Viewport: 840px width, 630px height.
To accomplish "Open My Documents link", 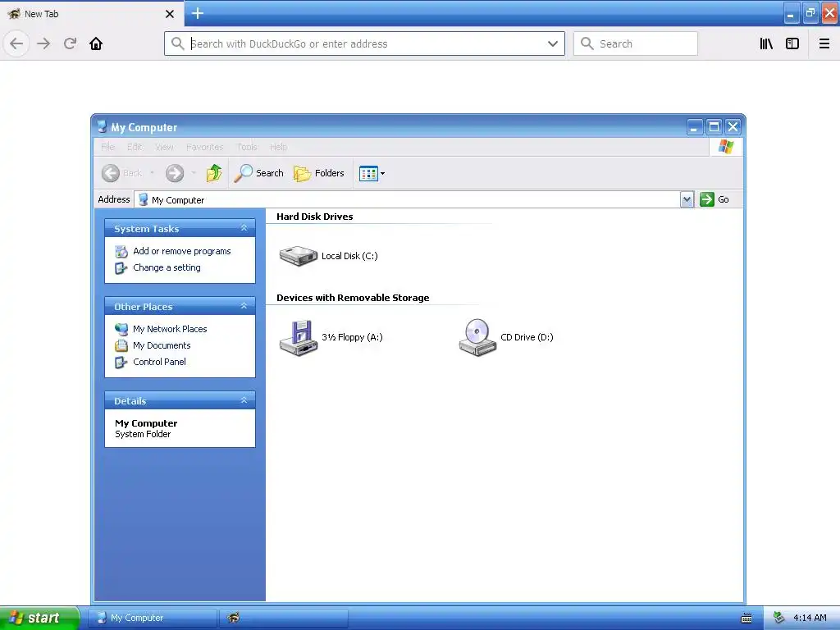I will [162, 345].
